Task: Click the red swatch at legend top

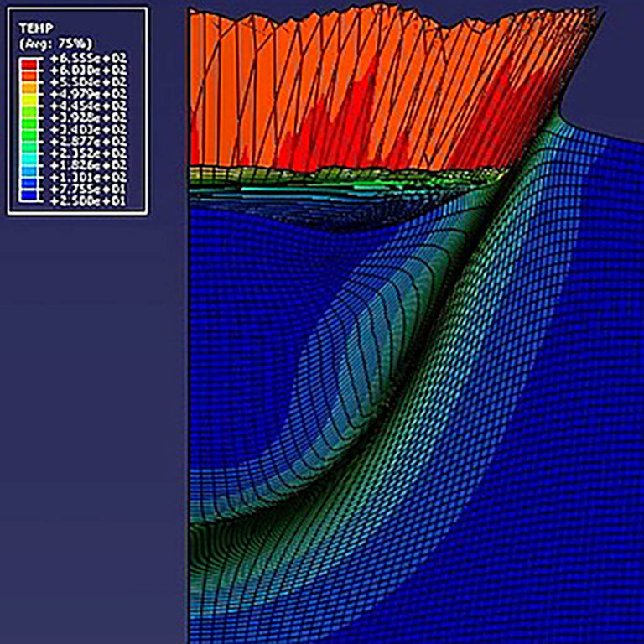Action: click(29, 64)
